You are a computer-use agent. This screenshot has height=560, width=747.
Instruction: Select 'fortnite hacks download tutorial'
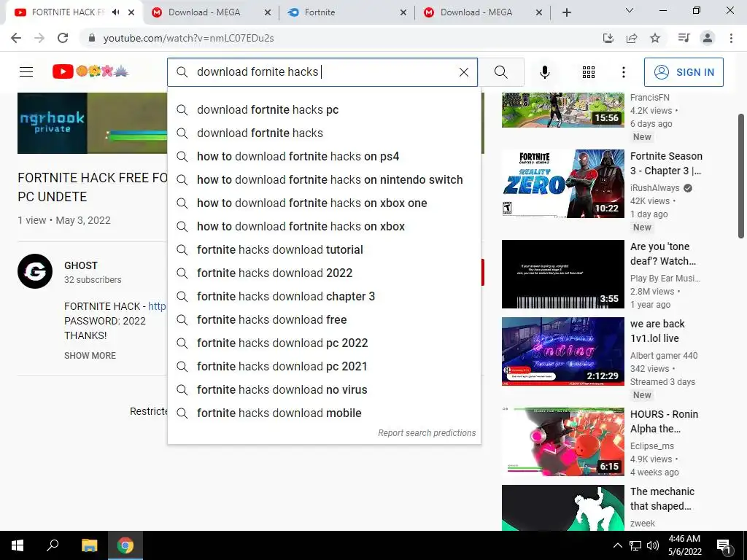pos(324,249)
